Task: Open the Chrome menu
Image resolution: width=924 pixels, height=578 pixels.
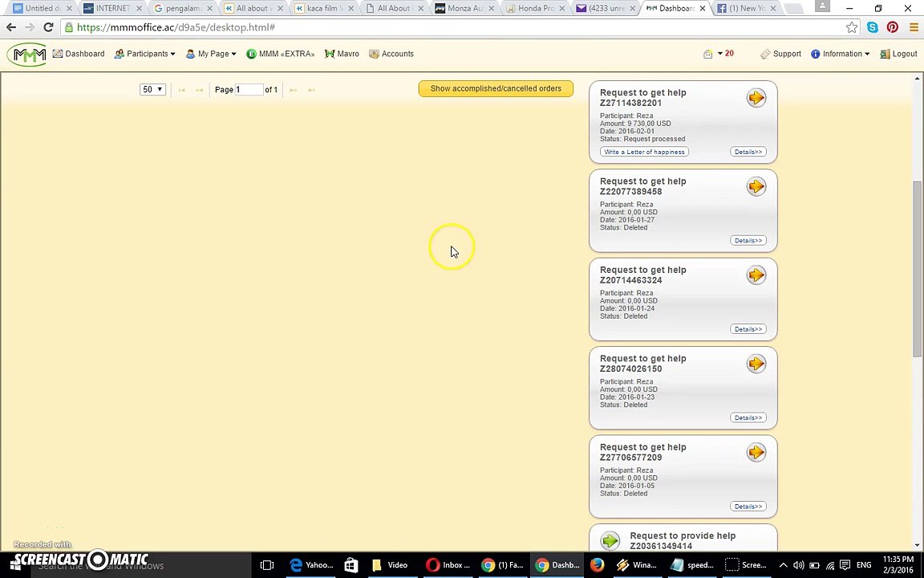Action: pos(913,27)
